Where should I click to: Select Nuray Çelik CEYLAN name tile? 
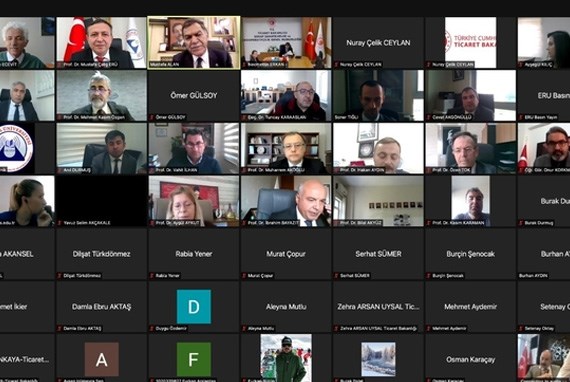point(378,43)
